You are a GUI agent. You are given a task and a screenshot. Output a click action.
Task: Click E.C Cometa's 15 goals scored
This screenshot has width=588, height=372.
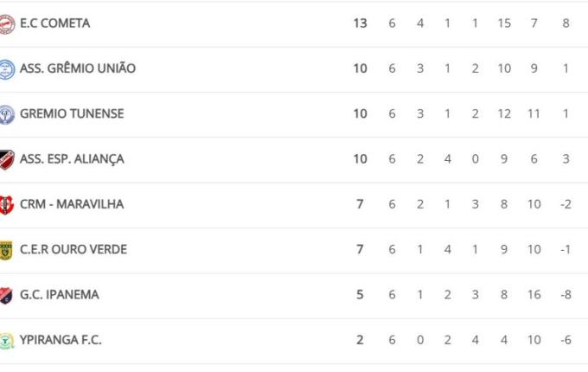point(504,23)
